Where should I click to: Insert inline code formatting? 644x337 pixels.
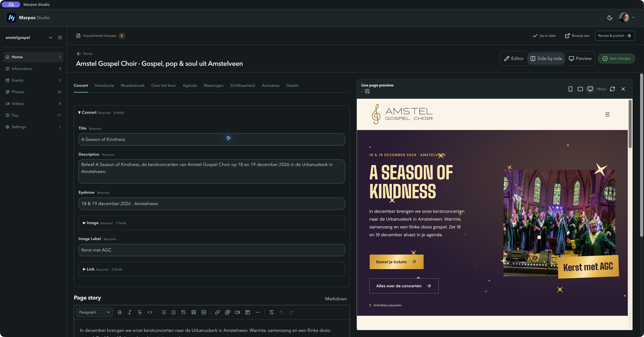tap(150, 312)
